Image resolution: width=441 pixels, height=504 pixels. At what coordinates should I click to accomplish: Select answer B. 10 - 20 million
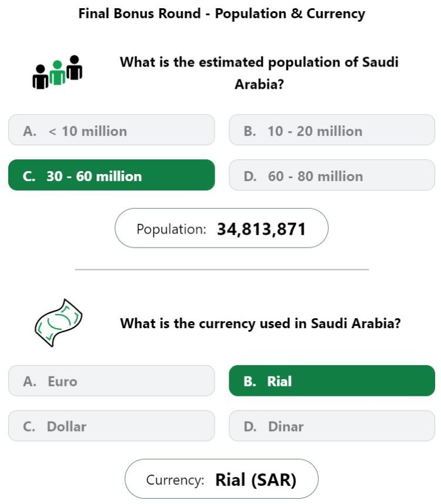[x=332, y=130]
